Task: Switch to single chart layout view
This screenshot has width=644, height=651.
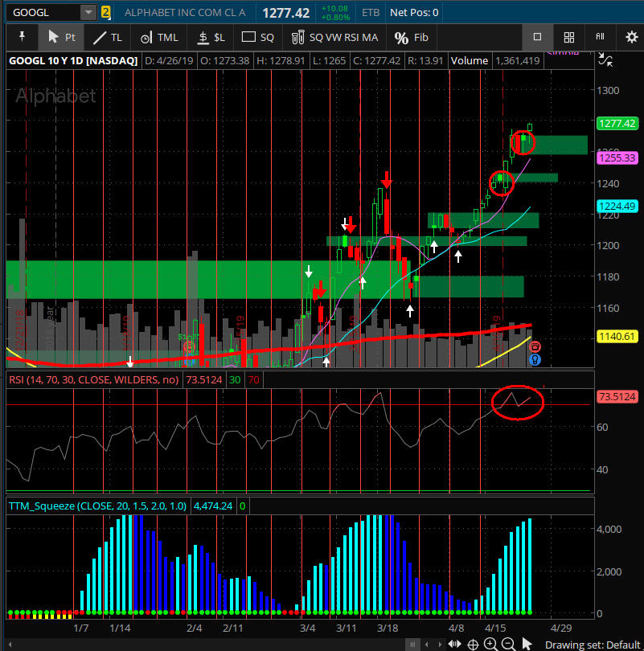Action: [537, 37]
